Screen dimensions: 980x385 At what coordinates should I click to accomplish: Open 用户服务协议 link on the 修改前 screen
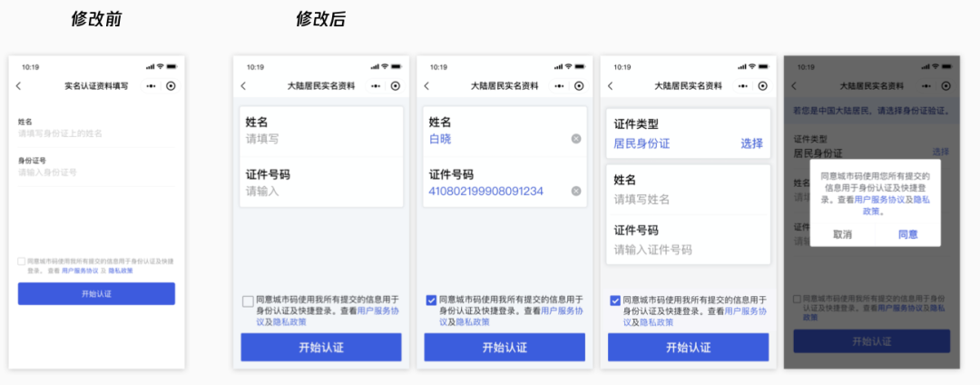[80, 271]
